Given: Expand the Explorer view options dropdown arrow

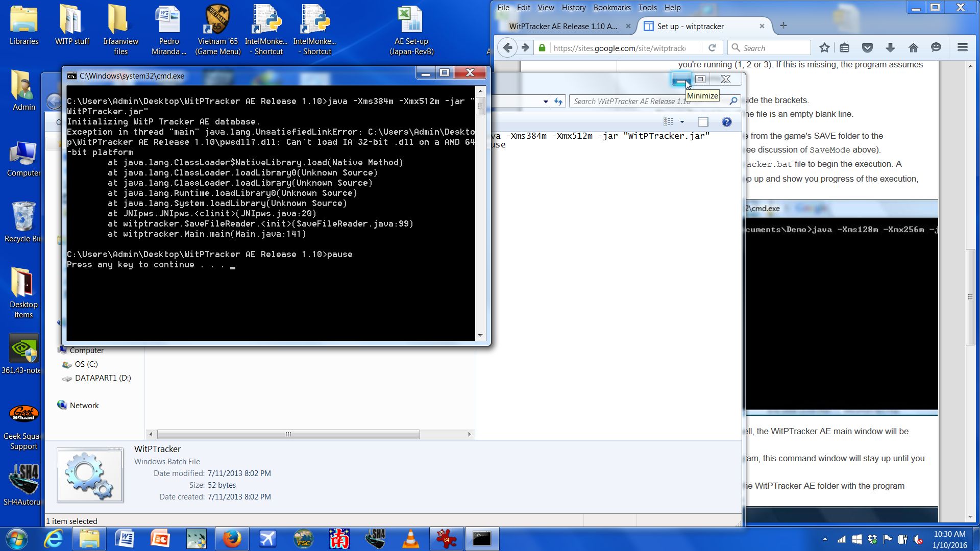Looking at the screenshot, I should pyautogui.click(x=682, y=122).
